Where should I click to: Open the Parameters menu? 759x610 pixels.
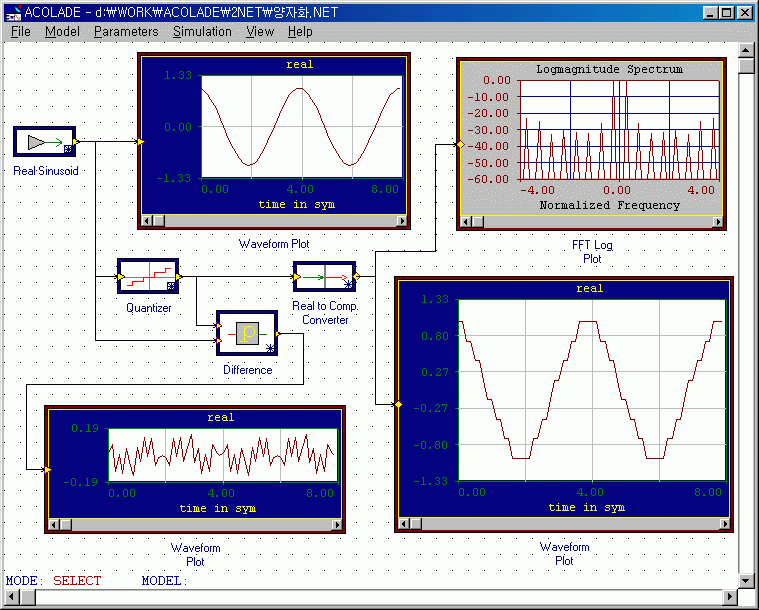point(126,31)
